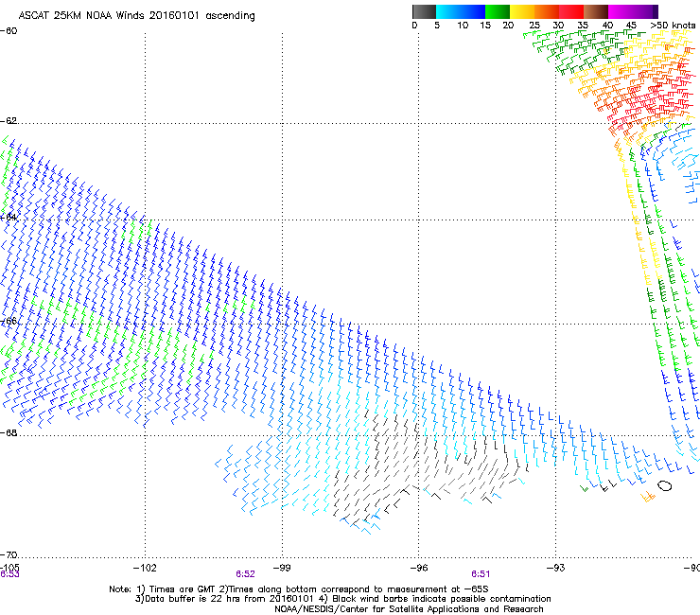Click the '-93' longitude label
700x615 pixels.
pyautogui.click(x=556, y=568)
